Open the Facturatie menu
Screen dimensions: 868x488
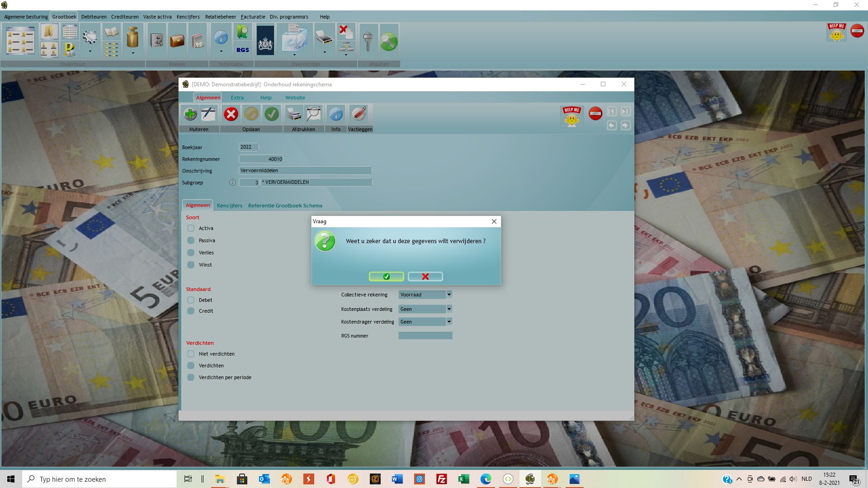253,17
